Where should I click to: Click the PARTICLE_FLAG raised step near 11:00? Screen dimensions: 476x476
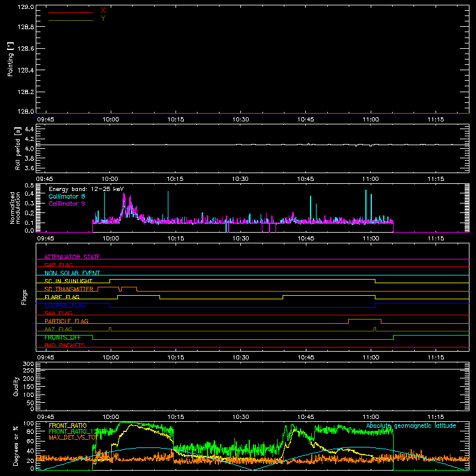[365, 320]
